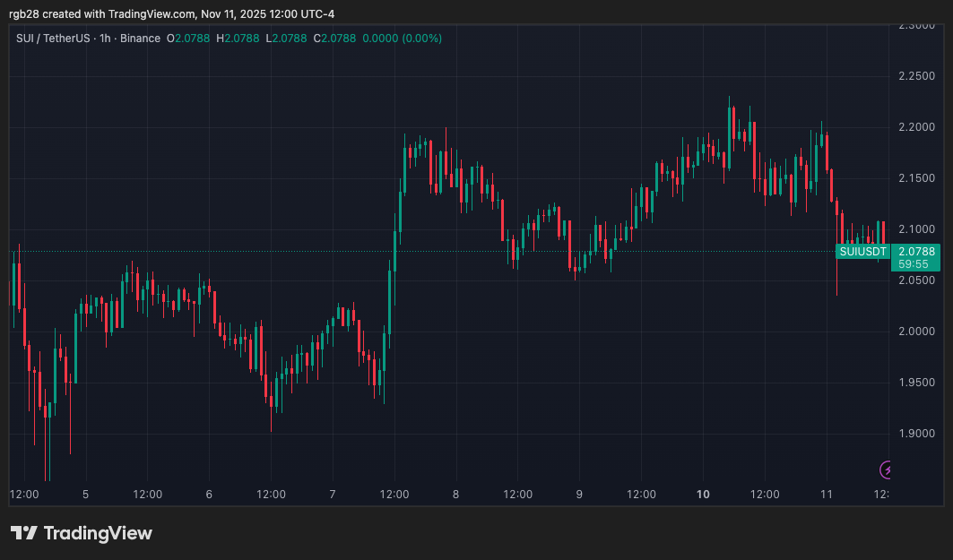The height and width of the screenshot is (560, 953).
Task: Click the 2.0788 current price badge
Action: pos(916,252)
